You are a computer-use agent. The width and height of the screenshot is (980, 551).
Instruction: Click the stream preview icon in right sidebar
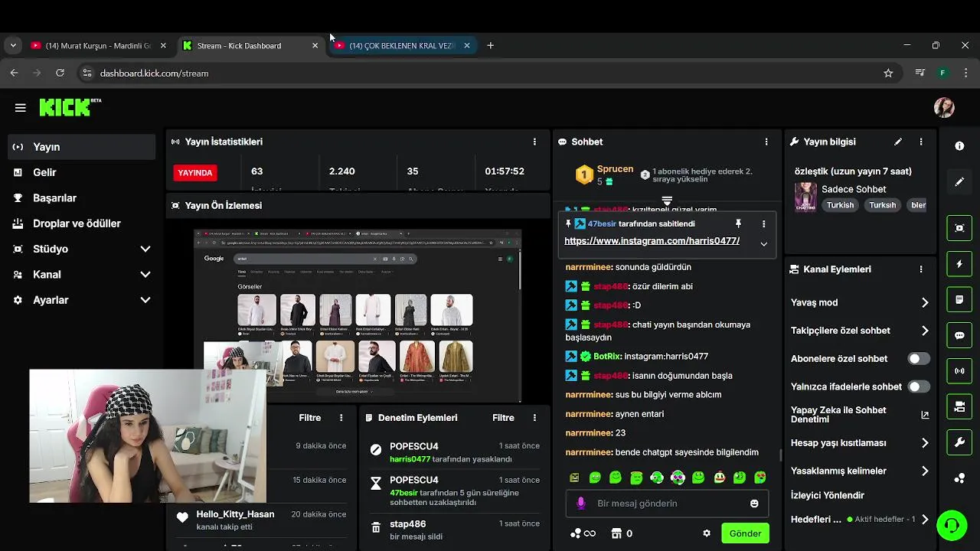(959, 228)
